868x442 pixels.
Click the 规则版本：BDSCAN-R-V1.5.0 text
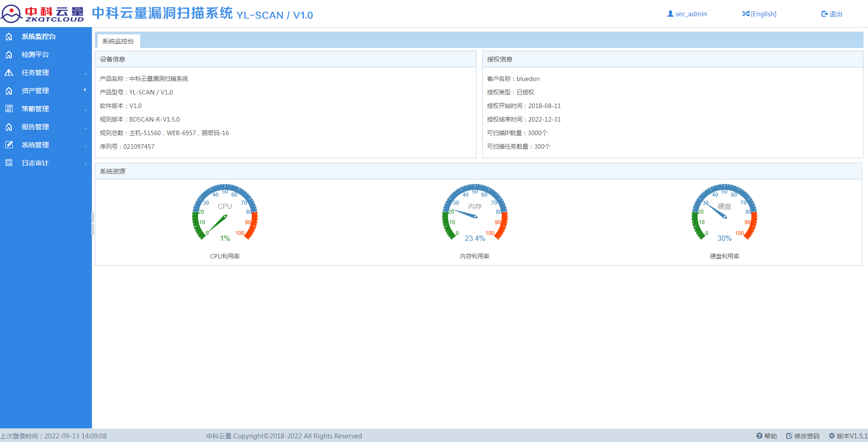[140, 119]
